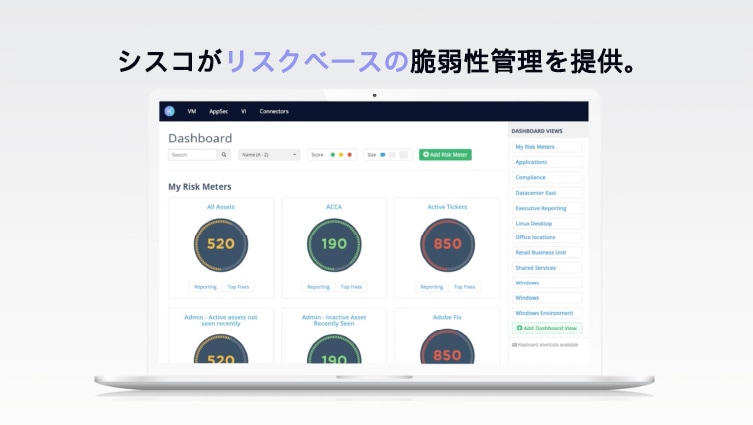The width and height of the screenshot is (753, 425).
Task: Open Top Fixes for ACCA
Action: 352,287
